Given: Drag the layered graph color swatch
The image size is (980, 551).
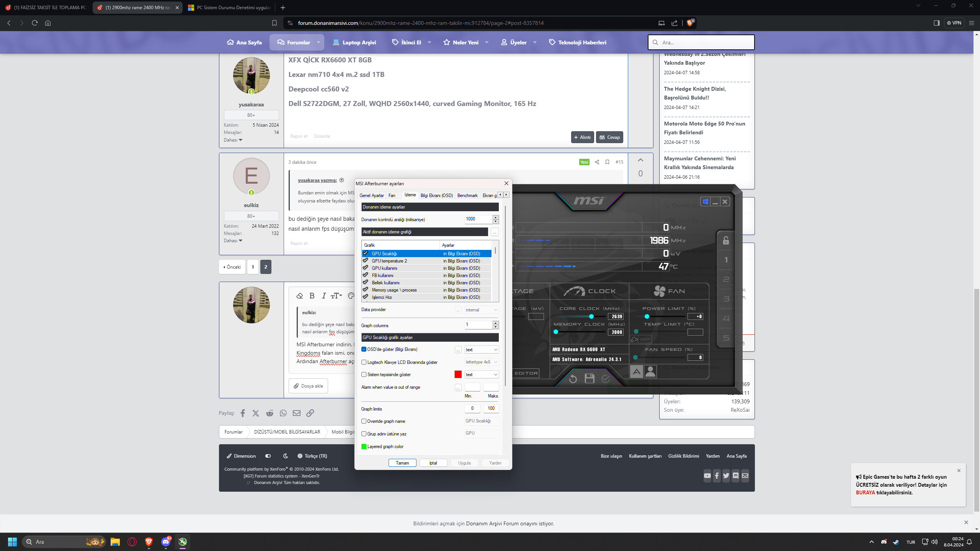Looking at the screenshot, I should point(363,446).
